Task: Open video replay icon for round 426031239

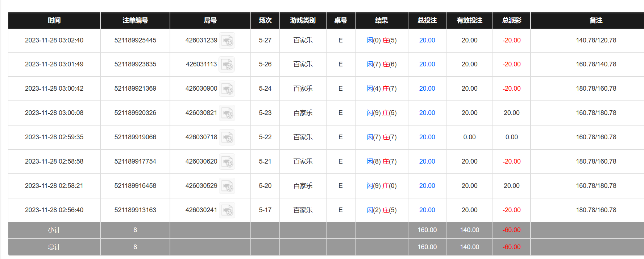Action: coord(227,40)
